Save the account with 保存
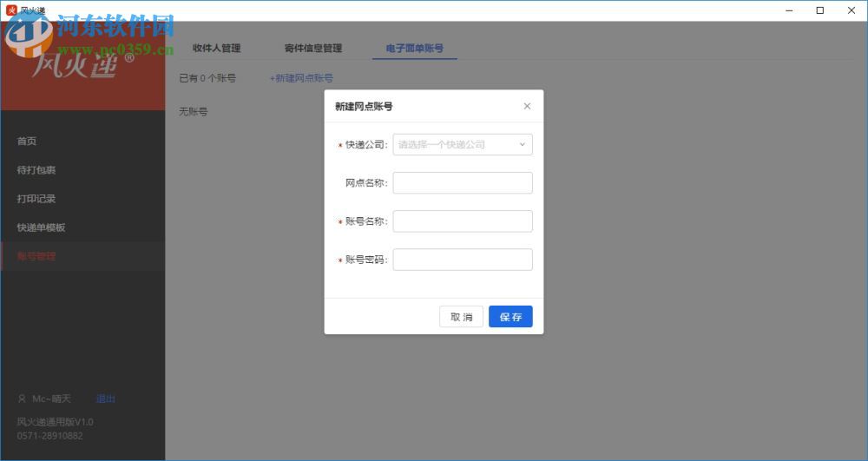The width and height of the screenshot is (868, 461). click(510, 317)
